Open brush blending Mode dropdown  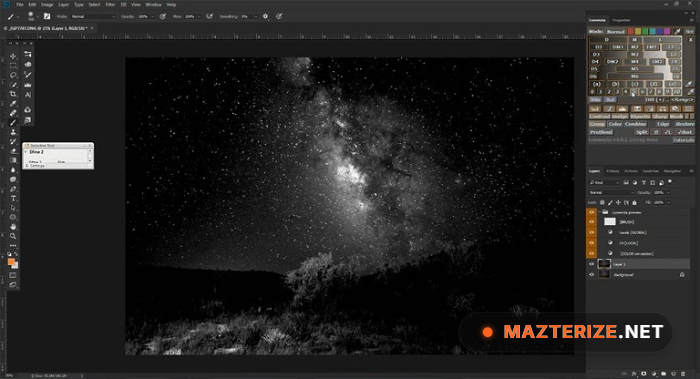click(x=93, y=17)
